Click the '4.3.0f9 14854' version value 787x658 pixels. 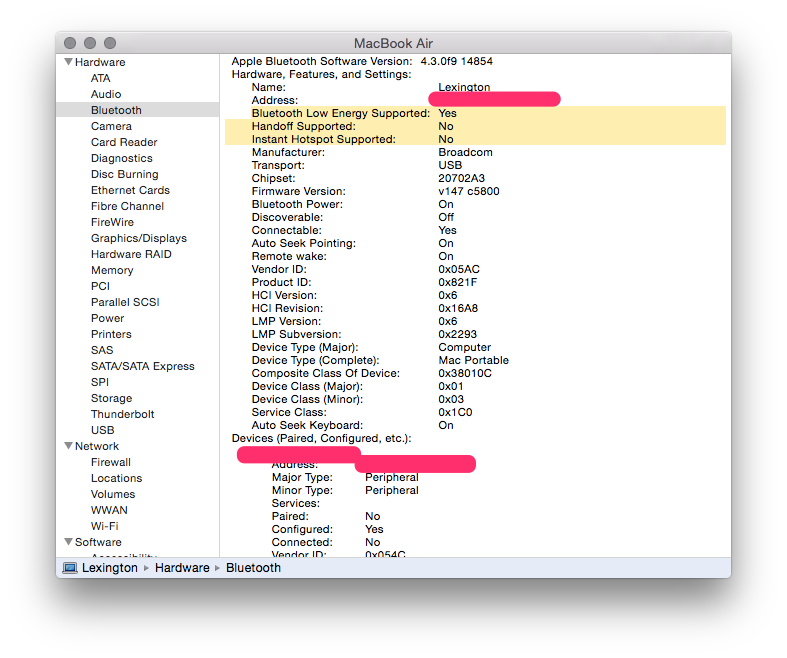pyautogui.click(x=456, y=61)
